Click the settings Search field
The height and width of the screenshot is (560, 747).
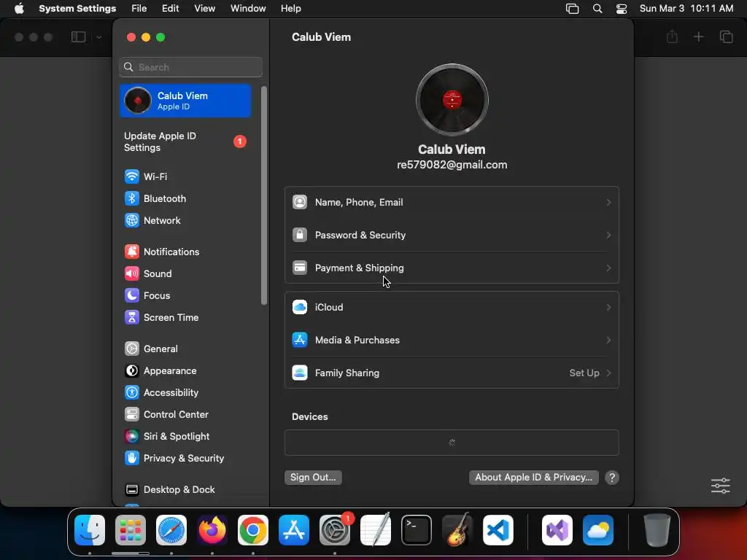point(190,67)
